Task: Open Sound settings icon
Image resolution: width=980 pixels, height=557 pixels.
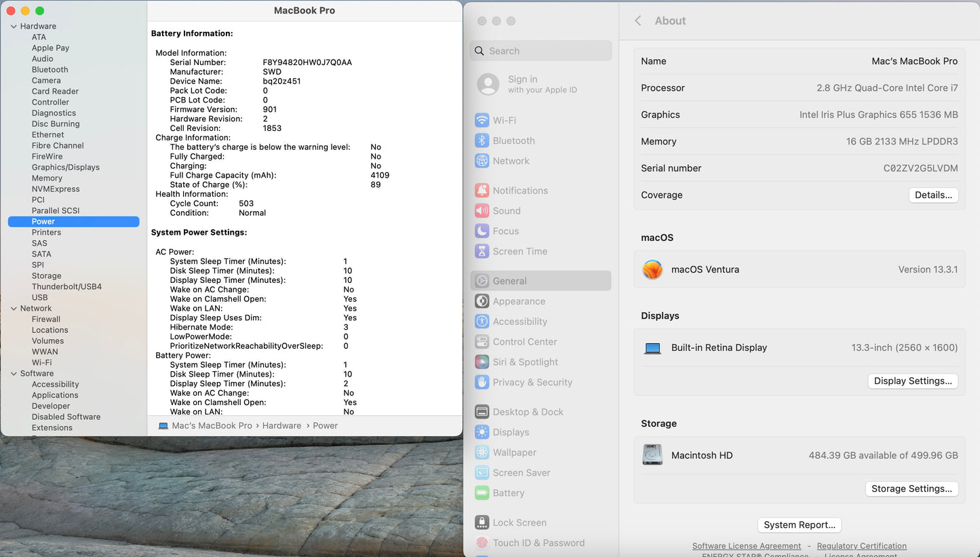Action: [482, 210]
